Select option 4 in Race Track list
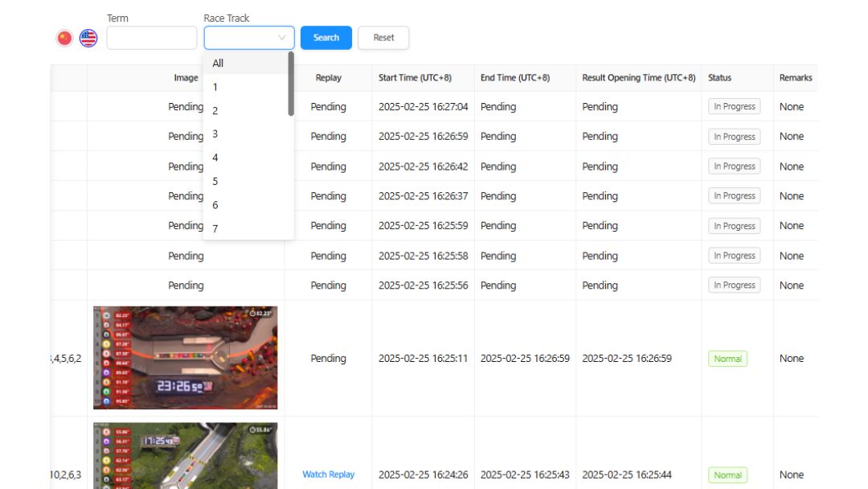The height and width of the screenshot is (489, 868). 246,158
